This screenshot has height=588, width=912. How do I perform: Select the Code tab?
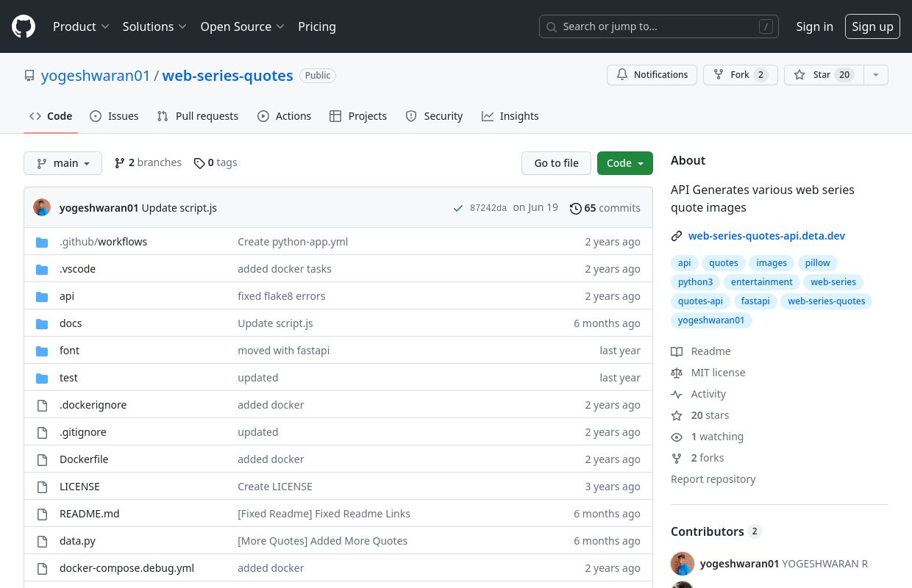(x=51, y=116)
